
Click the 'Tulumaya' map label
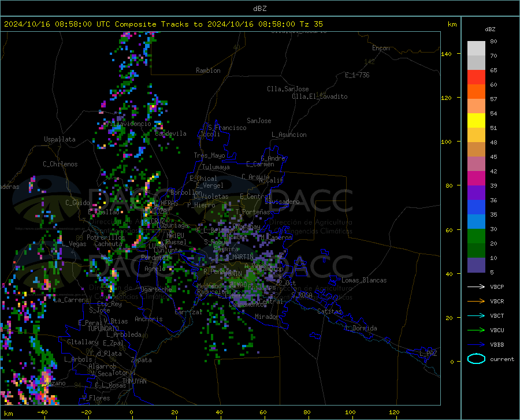tap(216, 167)
